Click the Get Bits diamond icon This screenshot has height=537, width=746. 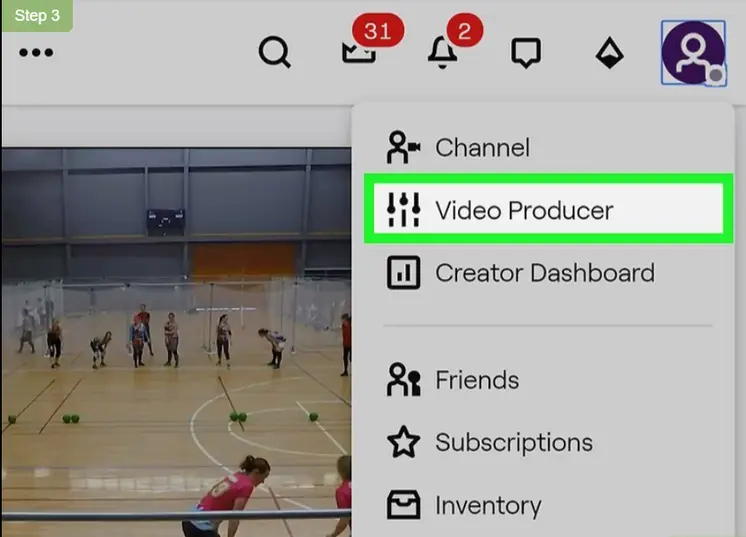tap(608, 53)
